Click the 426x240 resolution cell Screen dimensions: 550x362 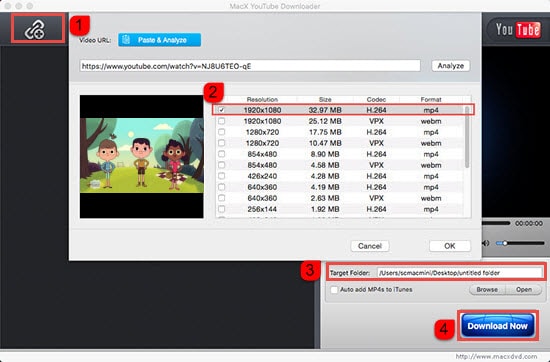pyautogui.click(x=262, y=176)
